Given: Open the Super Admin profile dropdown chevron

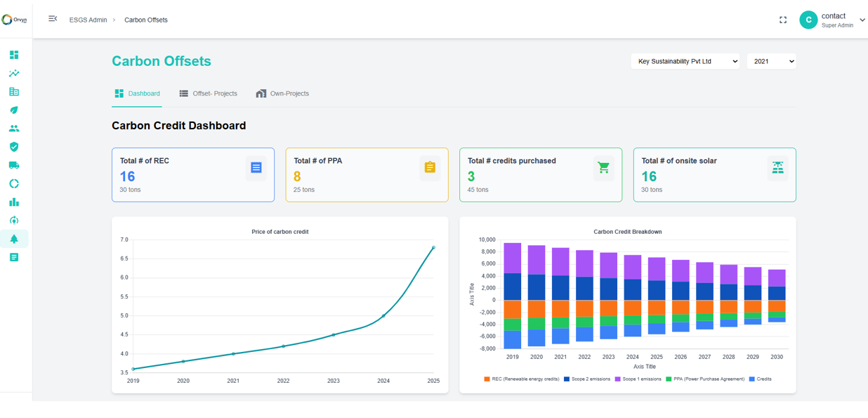Looking at the screenshot, I should pyautogui.click(x=862, y=20).
